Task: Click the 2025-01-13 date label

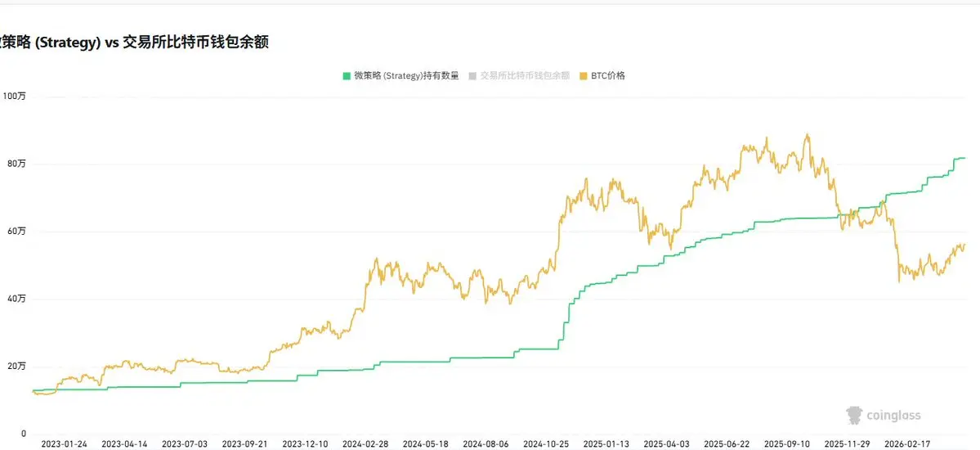Action: pos(606,443)
